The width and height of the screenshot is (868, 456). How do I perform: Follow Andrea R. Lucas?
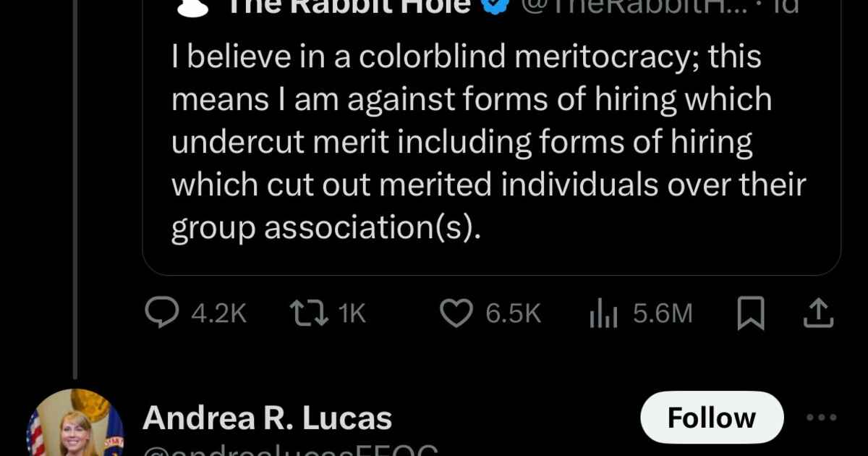coord(712,418)
